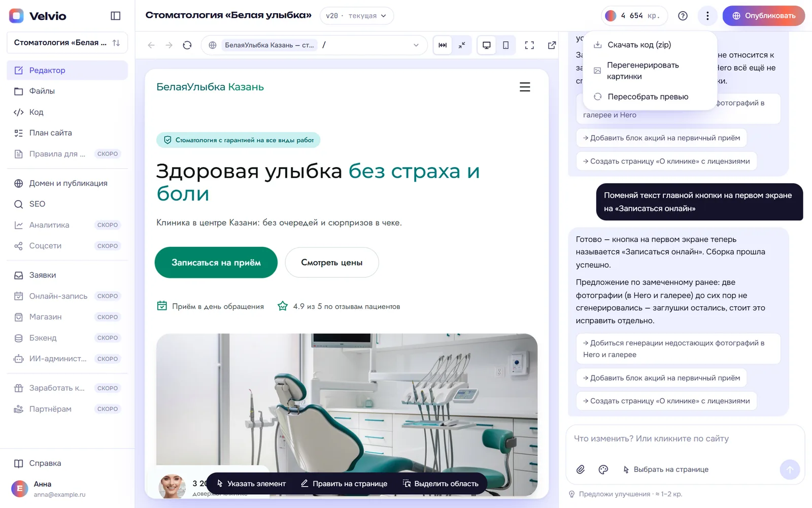812x508 pixels.
Task: Attach a file with the paperclip icon
Action: [581, 469]
